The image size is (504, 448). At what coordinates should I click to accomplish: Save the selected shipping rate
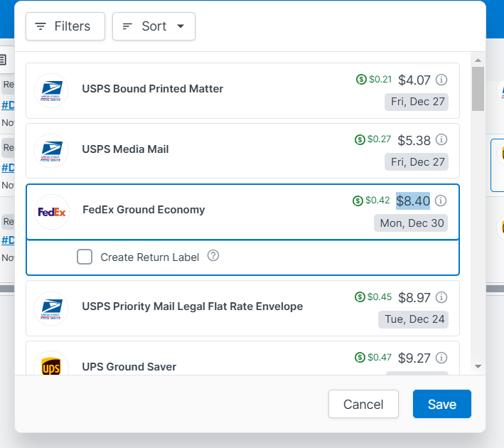point(442,404)
